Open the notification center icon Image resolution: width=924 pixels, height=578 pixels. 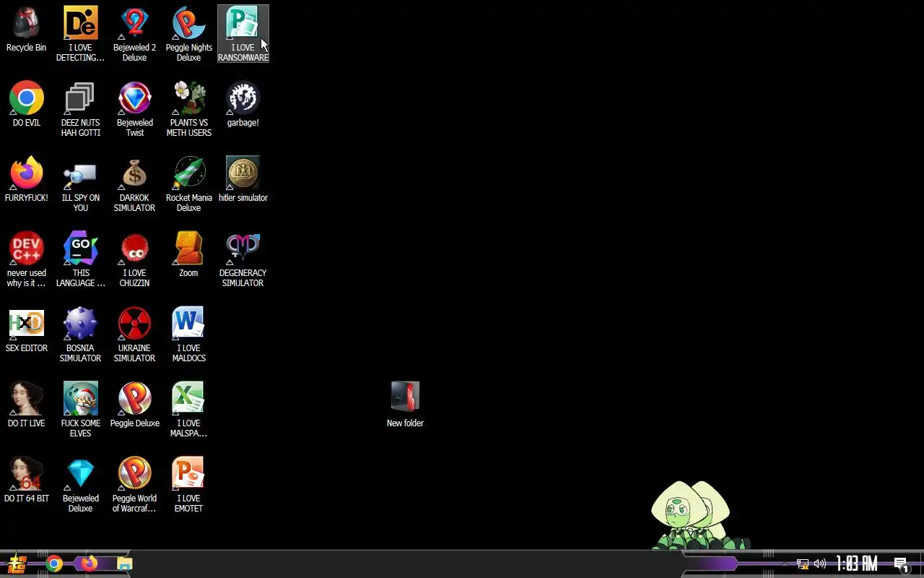[x=901, y=564]
